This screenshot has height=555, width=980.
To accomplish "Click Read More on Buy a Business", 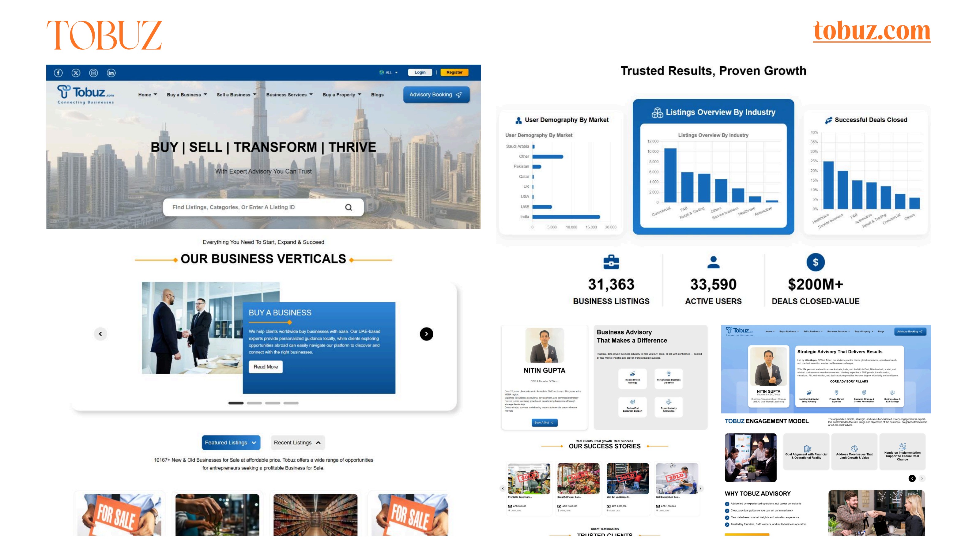I will pos(266,367).
